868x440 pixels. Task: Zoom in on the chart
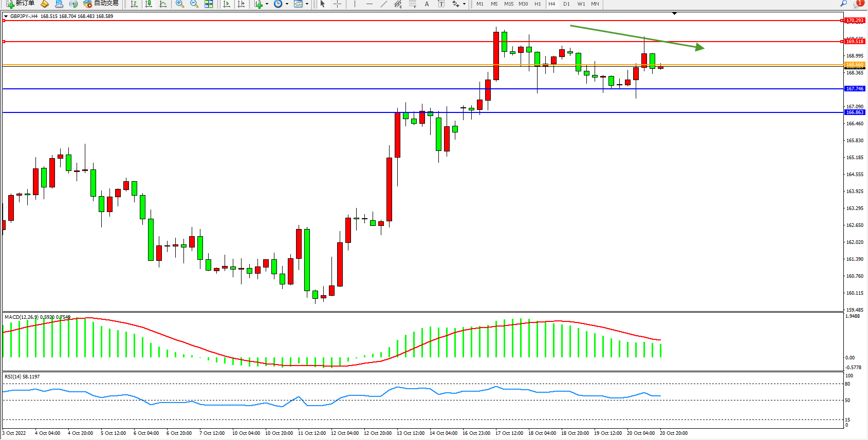(180, 4)
